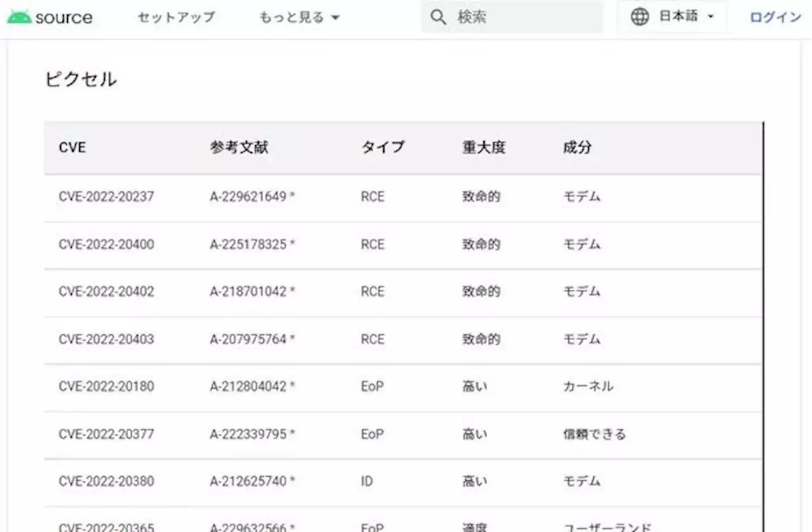Click the 検索 search field
The width and height of the screenshot is (812, 532).
[512, 17]
